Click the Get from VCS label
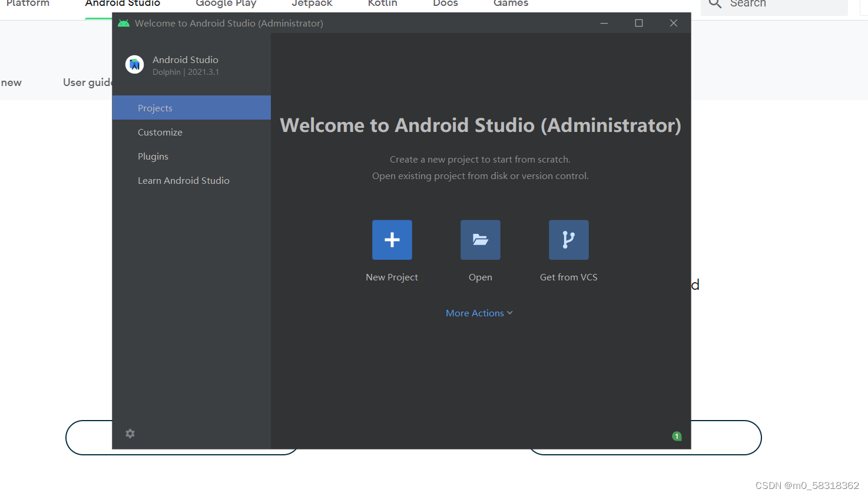Viewport: 868px width, 496px height. pyautogui.click(x=569, y=277)
